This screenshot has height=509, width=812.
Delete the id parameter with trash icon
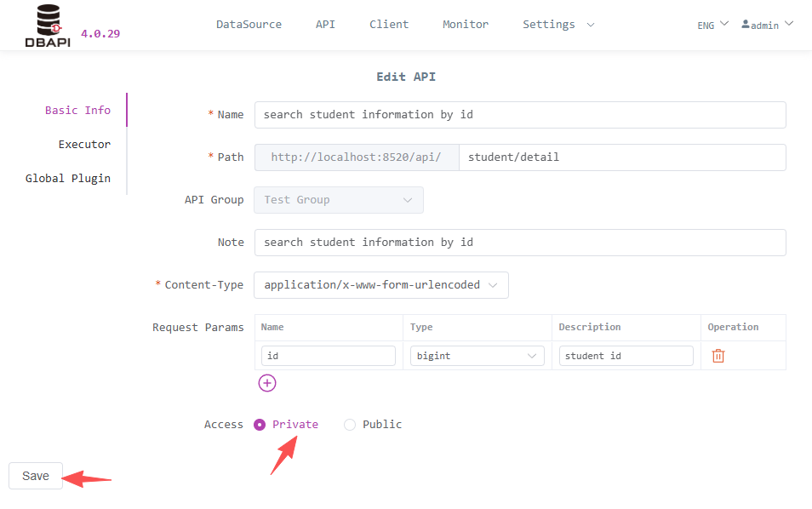pyautogui.click(x=718, y=355)
